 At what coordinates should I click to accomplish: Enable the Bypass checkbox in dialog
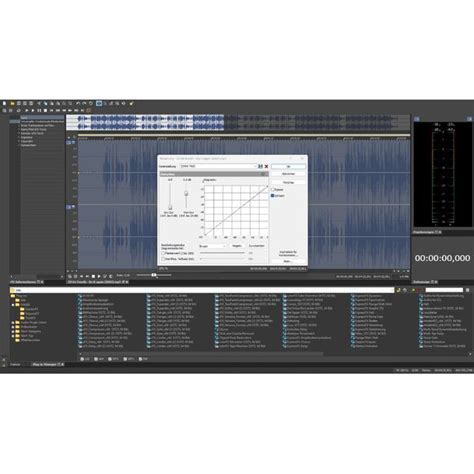pos(273,189)
